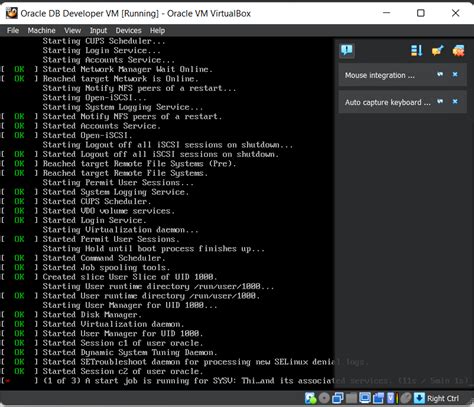Click the gray mouse integration status icon
474x407 pixels.
(406, 398)
